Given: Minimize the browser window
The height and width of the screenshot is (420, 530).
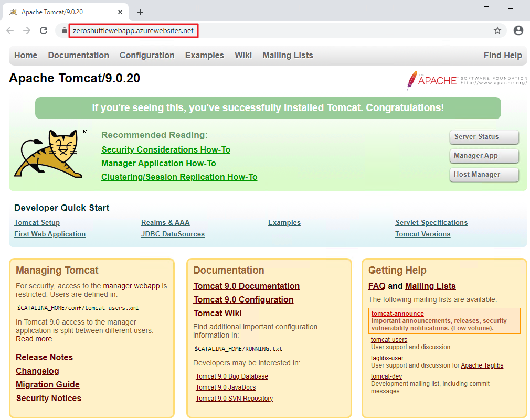Looking at the screenshot, I should pyautogui.click(x=486, y=6).
